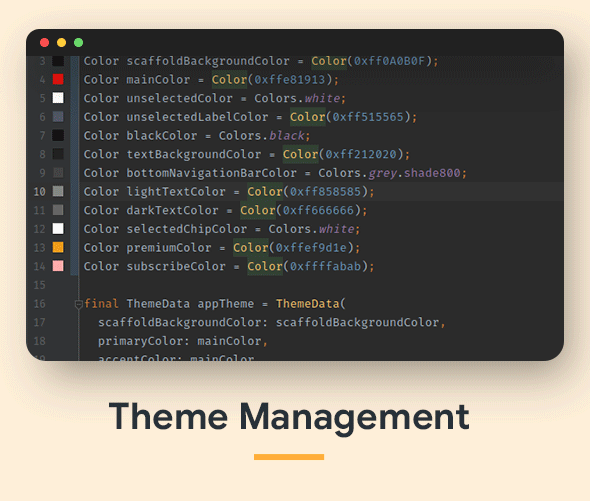Open the unselectedLabelColor gutter swatch
Image resolution: width=590 pixels, height=501 pixels.
click(58, 117)
